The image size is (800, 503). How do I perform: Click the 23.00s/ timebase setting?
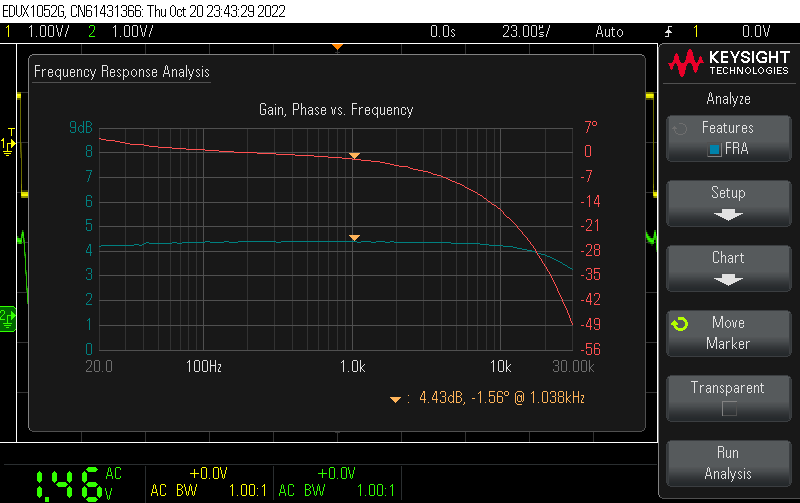[x=526, y=32]
